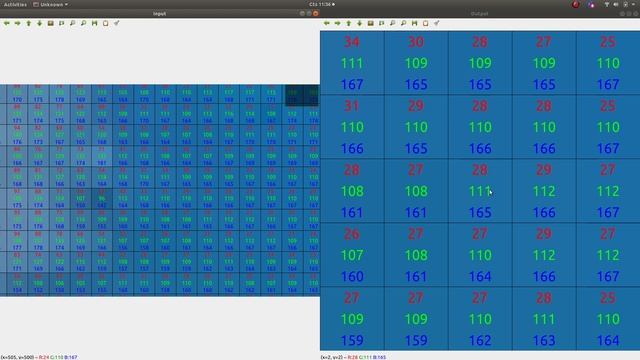Viewport: 640px width, 360px height.
Task: Select the Input window title bar
Action: (x=160, y=13)
